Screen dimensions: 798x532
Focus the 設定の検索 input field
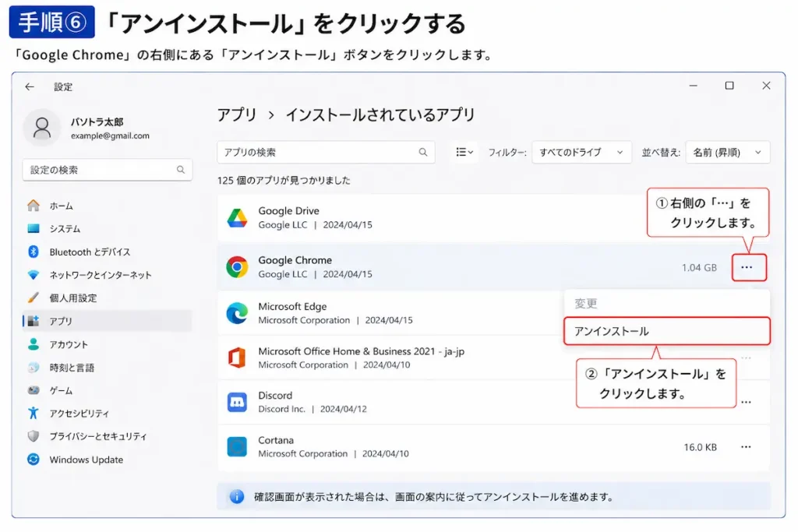point(108,169)
